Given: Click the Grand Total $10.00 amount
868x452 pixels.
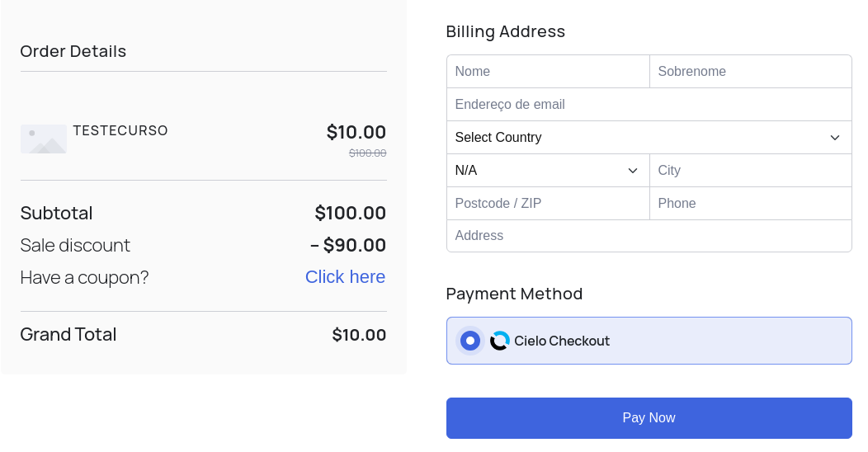Looking at the screenshot, I should (x=359, y=335).
